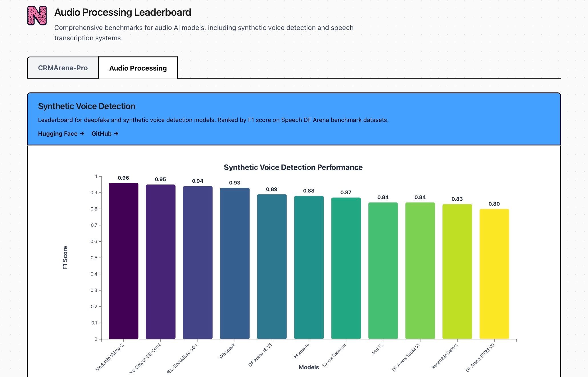Click the Resemble Detect lime bar
Viewport: 588px width, 377px height.
(457, 272)
